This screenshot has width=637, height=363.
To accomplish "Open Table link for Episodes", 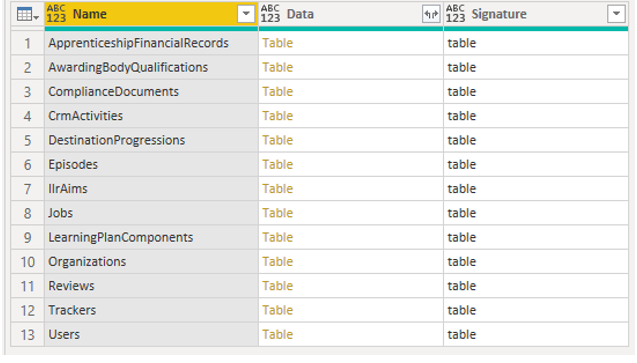I will tap(277, 165).
